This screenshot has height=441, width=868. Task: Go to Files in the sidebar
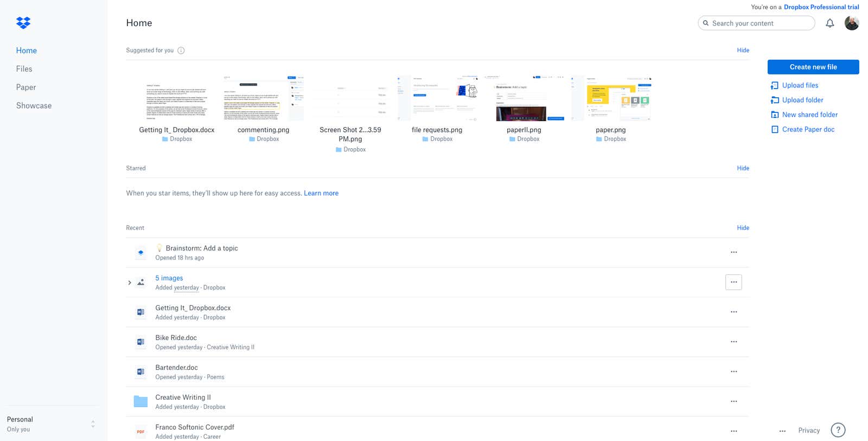(24, 69)
